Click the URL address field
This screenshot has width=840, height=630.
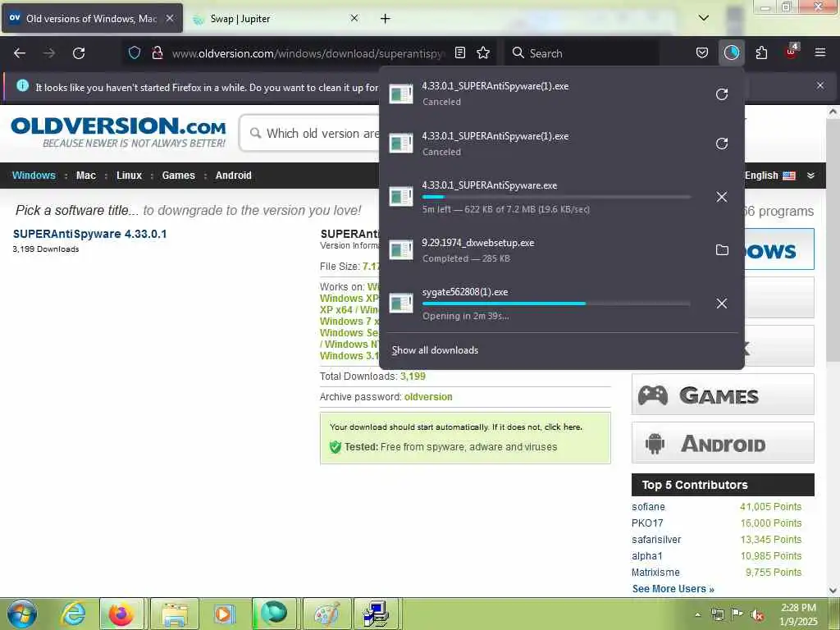click(x=308, y=53)
